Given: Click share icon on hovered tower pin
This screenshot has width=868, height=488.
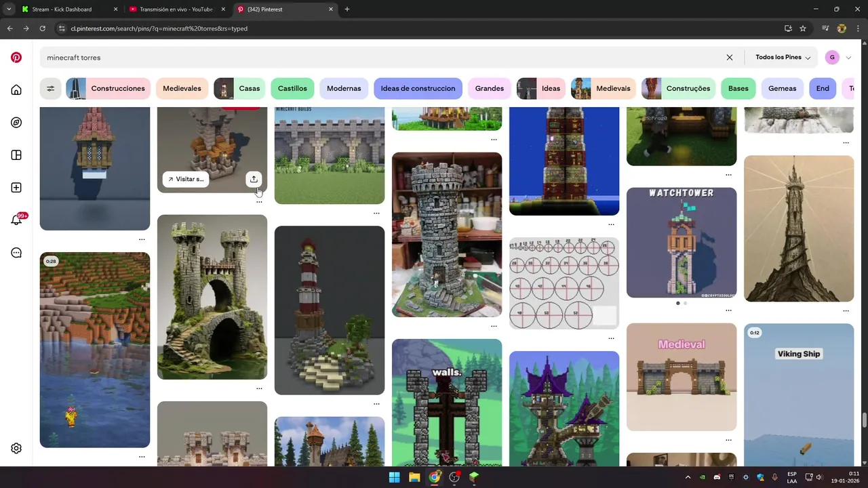Looking at the screenshot, I should [254, 179].
